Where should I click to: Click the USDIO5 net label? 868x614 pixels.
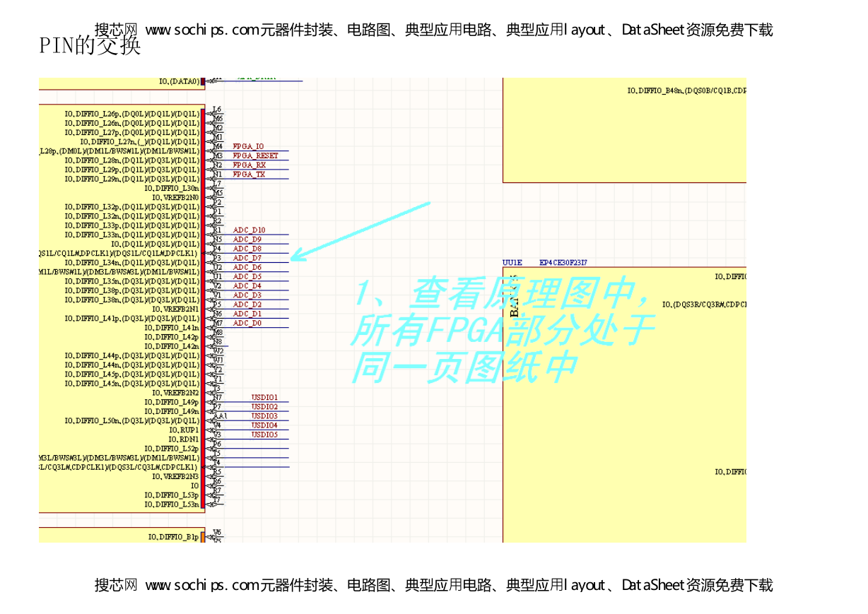(x=265, y=435)
